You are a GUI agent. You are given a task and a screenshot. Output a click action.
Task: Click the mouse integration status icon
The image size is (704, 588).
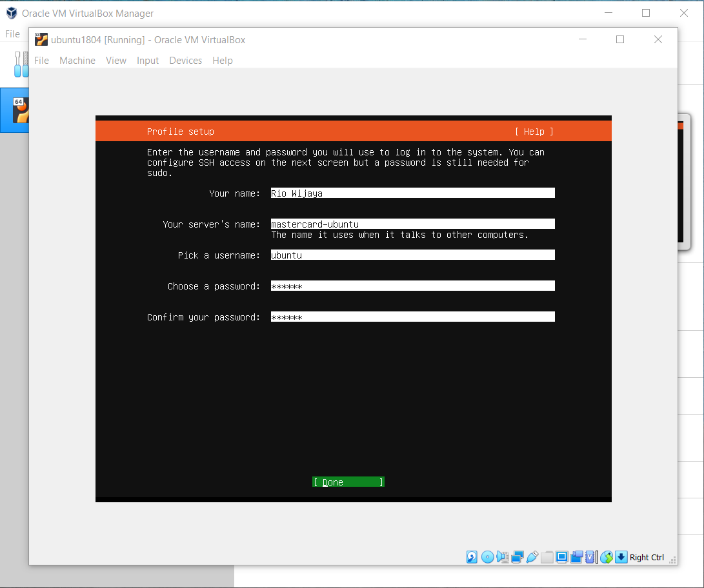606,557
